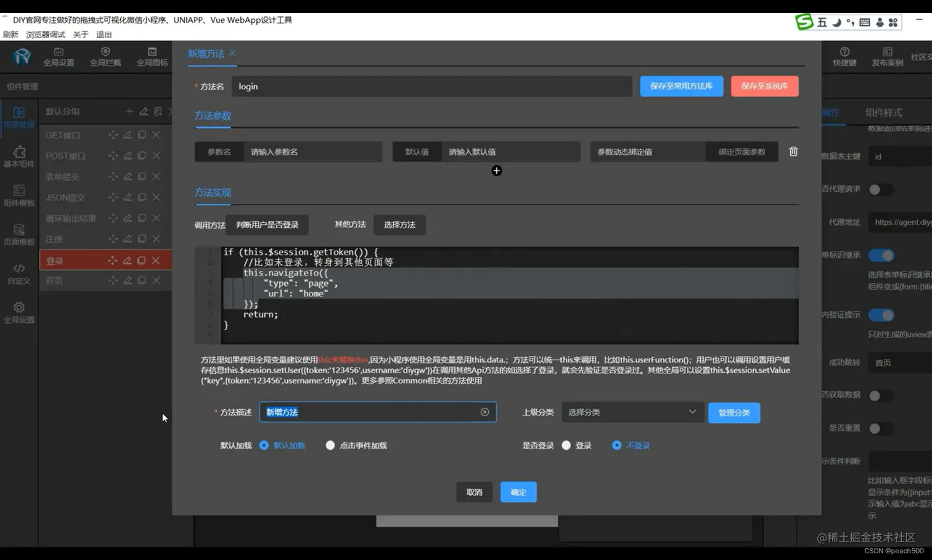The width and height of the screenshot is (932, 560).
Task: Select 基本组件 puzzle icon
Action: pyautogui.click(x=19, y=156)
